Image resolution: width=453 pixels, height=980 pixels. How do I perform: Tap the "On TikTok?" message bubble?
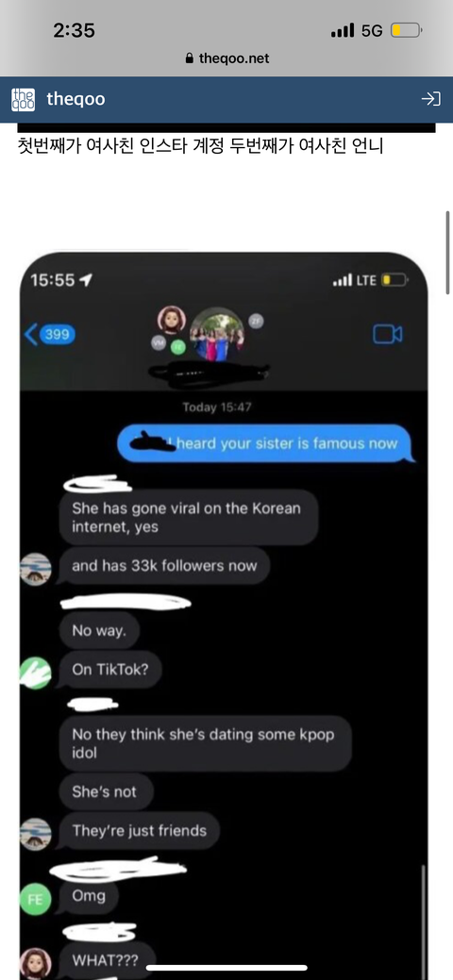pyautogui.click(x=110, y=669)
